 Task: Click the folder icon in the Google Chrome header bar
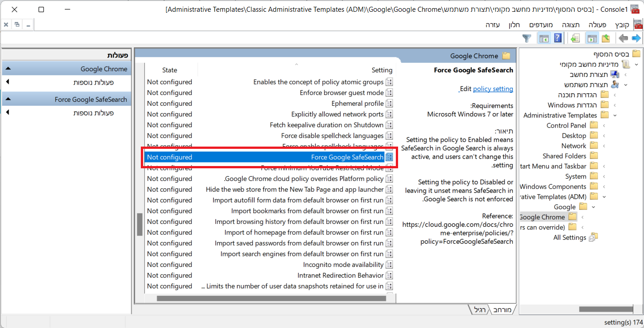506,56
